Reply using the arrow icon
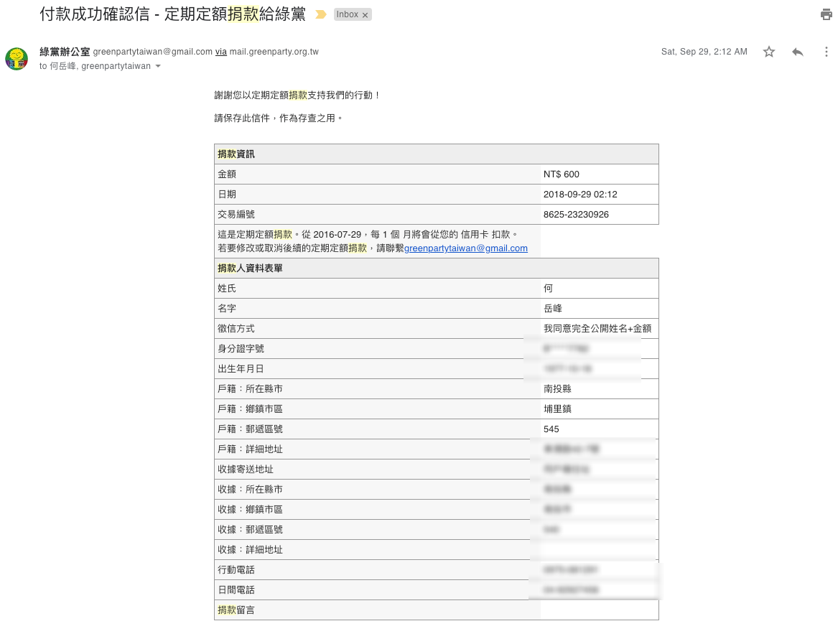This screenshot has width=838, height=644. point(797,52)
